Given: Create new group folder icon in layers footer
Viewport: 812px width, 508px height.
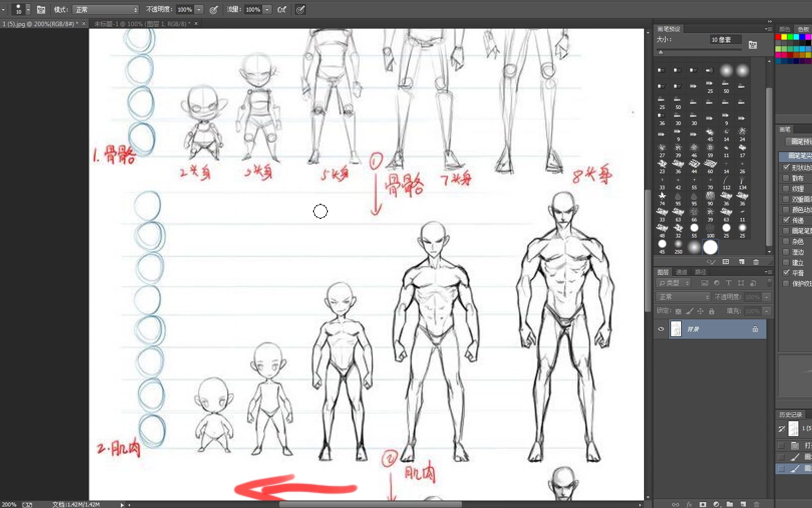Looking at the screenshot, I should pyautogui.click(x=730, y=504).
